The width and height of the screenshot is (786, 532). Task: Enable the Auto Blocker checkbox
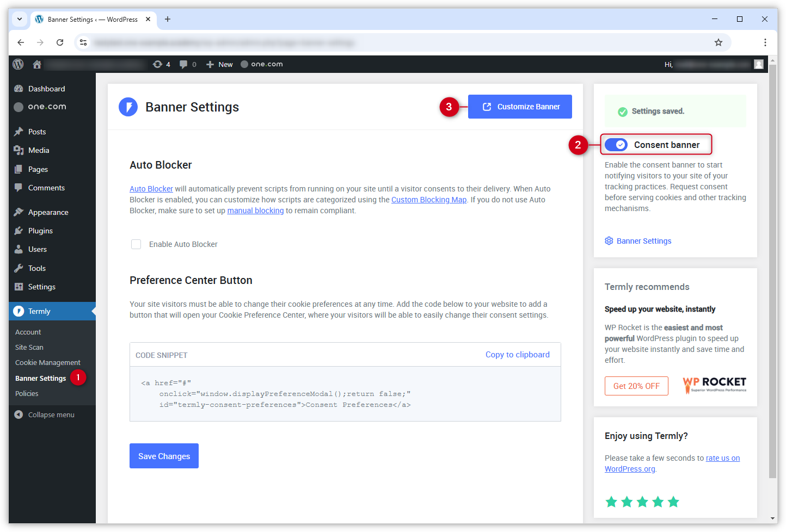[x=136, y=244]
